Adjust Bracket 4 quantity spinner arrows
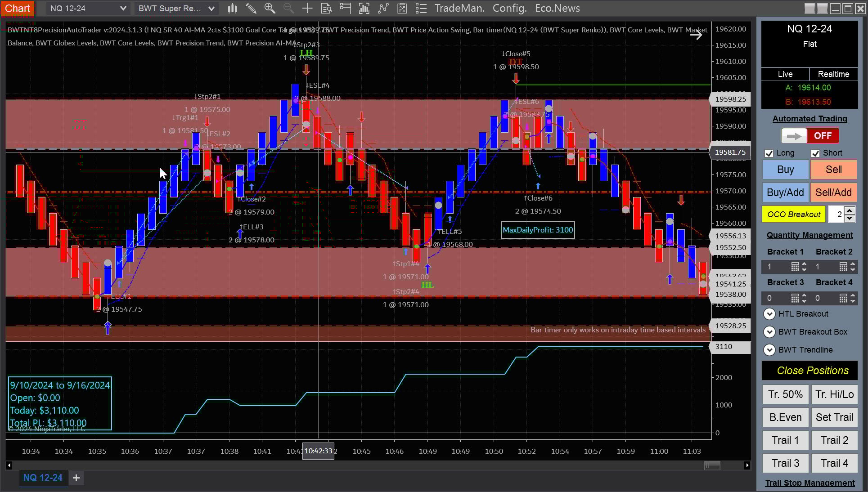The height and width of the screenshot is (492, 868). (x=853, y=298)
